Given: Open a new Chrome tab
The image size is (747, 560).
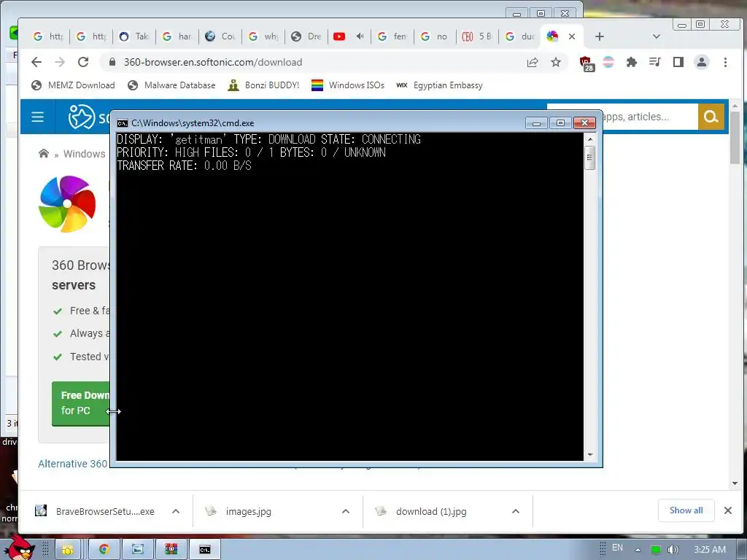Looking at the screenshot, I should pos(600,36).
